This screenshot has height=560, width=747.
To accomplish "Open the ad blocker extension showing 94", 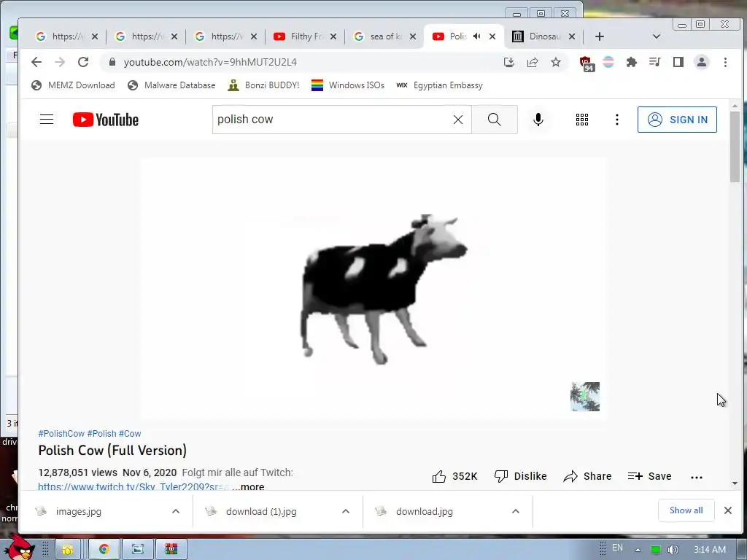I will coord(586,63).
